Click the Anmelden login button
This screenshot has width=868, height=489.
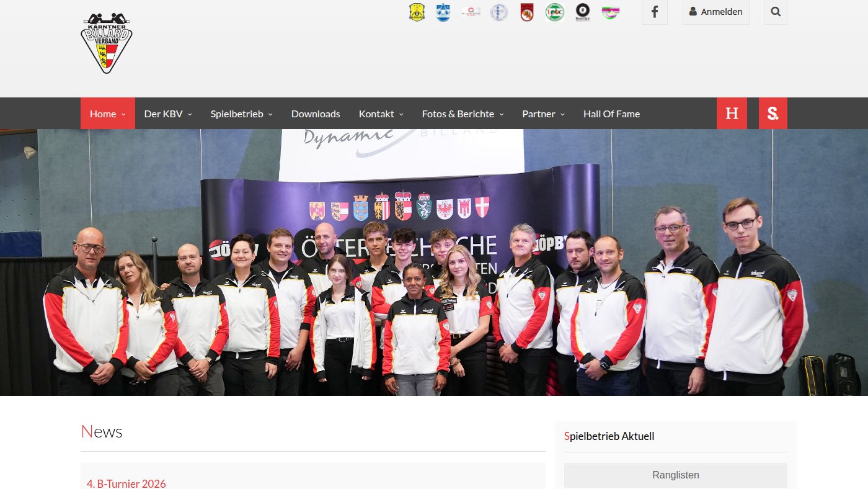click(x=716, y=12)
